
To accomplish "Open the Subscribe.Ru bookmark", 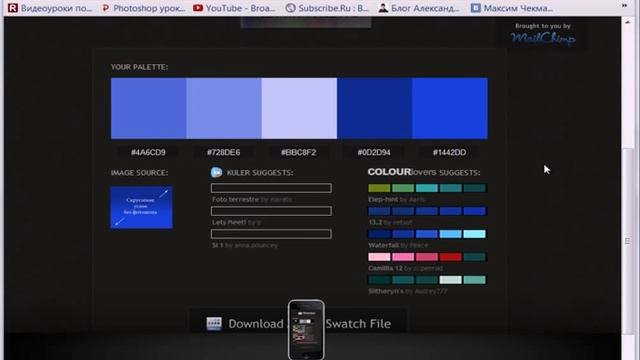I will pos(327,8).
